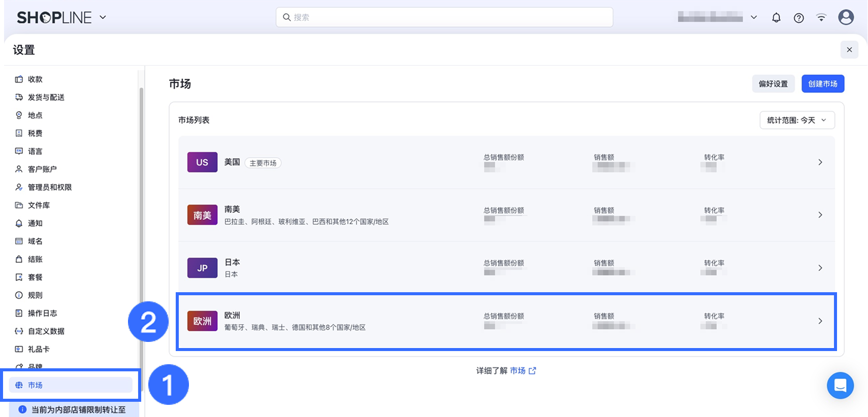Open the 欧洲 market row chevron
This screenshot has height=417, width=868.
pos(820,321)
